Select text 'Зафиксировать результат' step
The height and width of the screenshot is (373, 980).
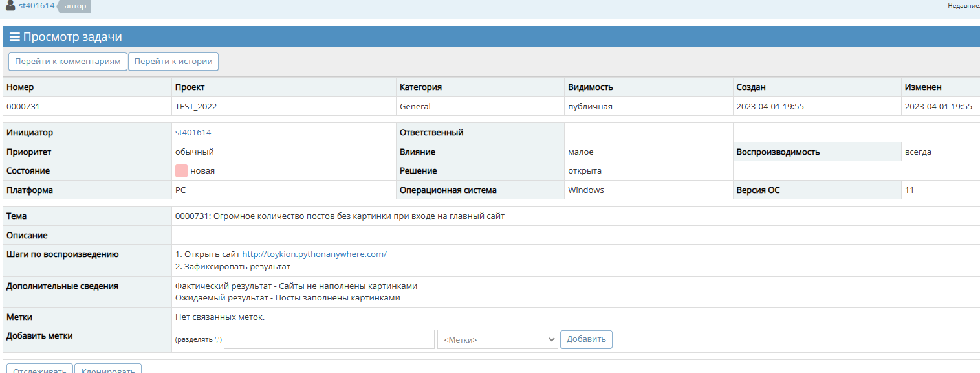coord(237,266)
